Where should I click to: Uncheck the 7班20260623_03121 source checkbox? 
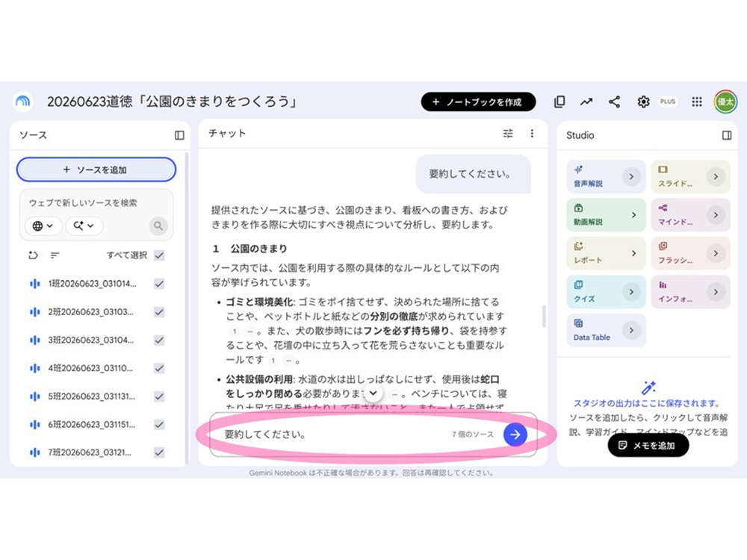tap(160, 452)
